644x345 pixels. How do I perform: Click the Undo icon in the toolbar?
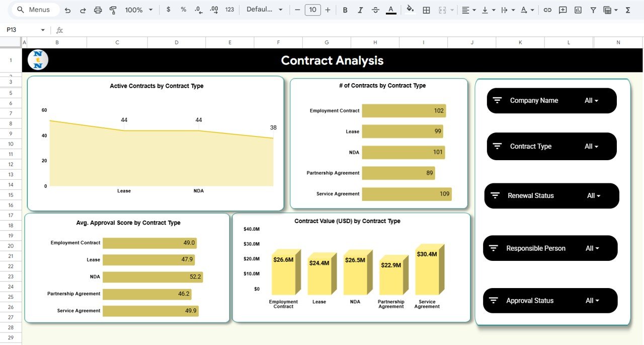(68, 10)
